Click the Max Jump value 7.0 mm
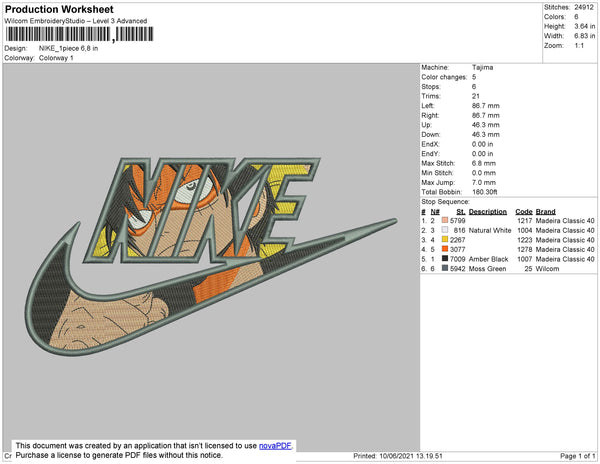 click(x=484, y=182)
